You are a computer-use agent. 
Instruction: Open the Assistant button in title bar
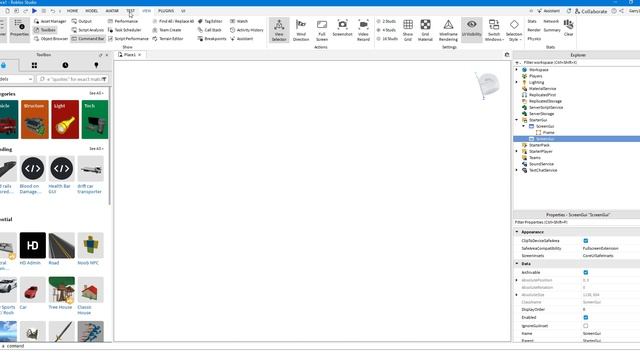548,11
